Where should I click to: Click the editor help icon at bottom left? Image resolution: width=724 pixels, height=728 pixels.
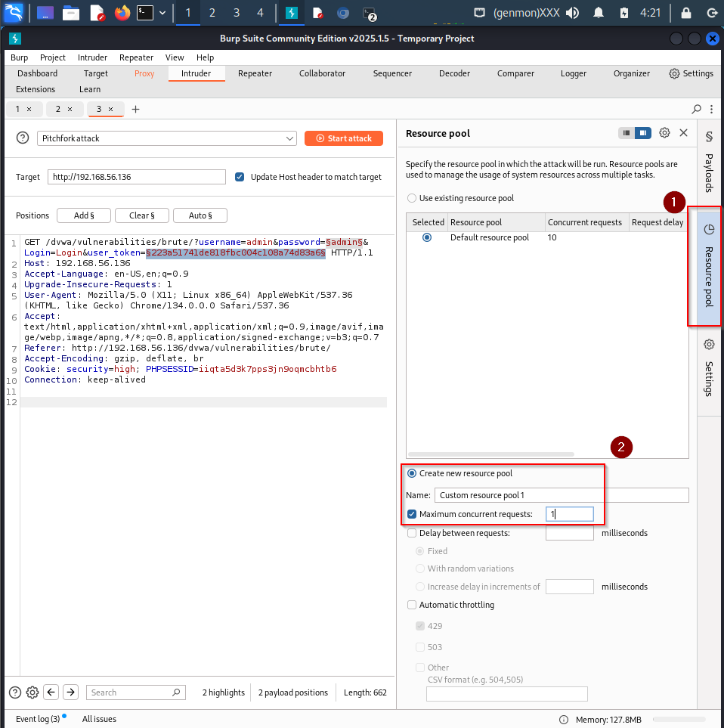click(x=15, y=692)
